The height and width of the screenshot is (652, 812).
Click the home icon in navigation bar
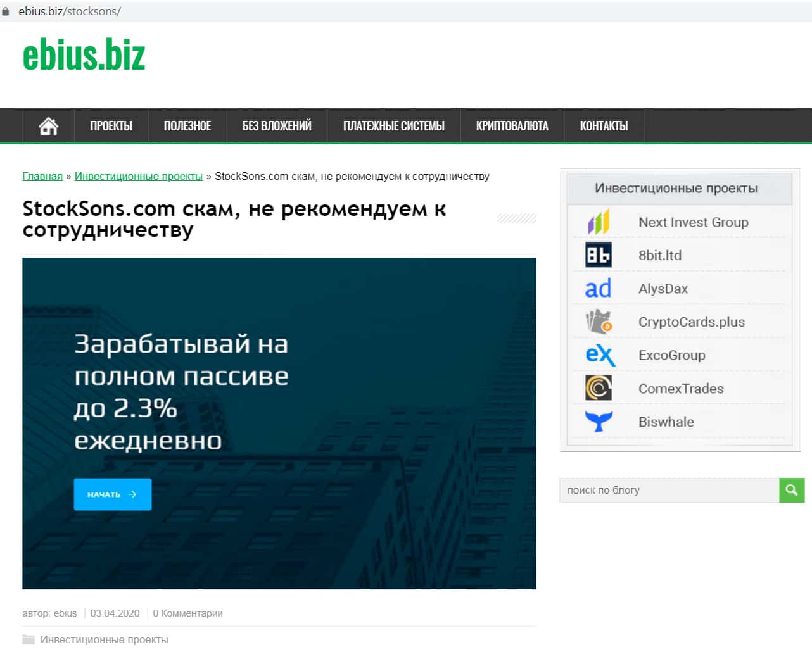(48, 126)
